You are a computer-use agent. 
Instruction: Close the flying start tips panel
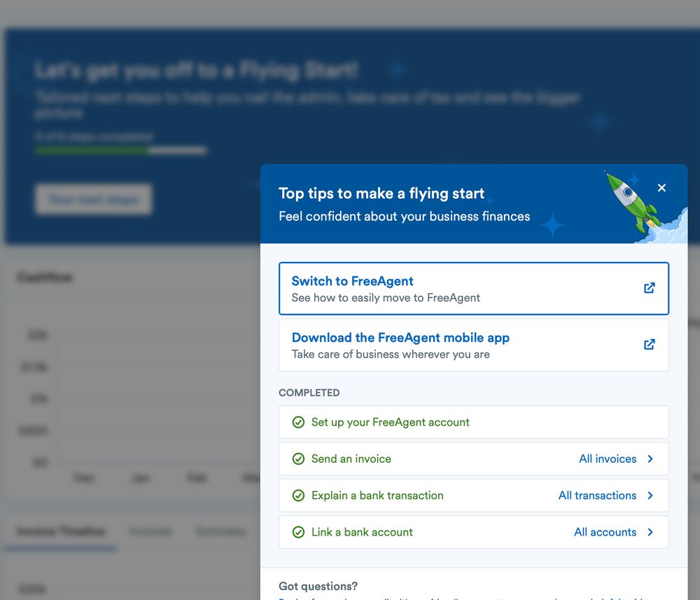[661, 188]
